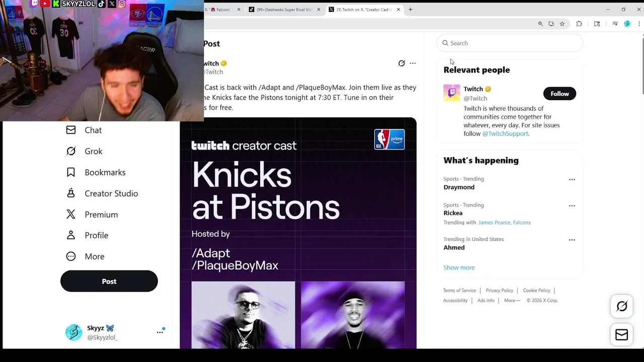644x362 pixels.
Task: Click the @Twitch handle in Relevant people
Action: coord(475,99)
